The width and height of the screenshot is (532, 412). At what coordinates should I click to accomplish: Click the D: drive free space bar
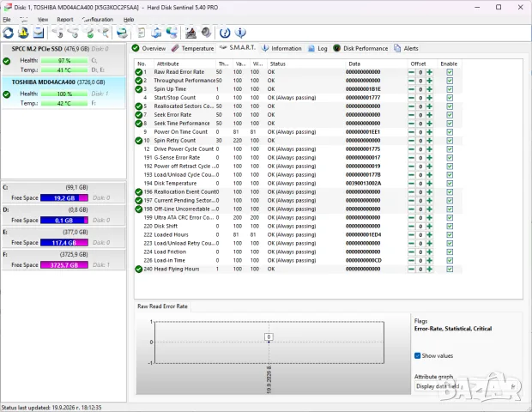[64, 221]
